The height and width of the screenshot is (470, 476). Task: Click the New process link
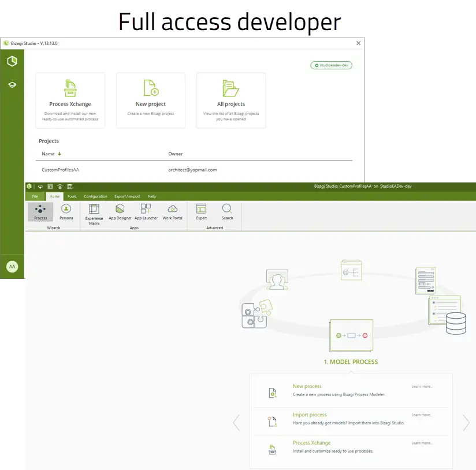pyautogui.click(x=307, y=386)
